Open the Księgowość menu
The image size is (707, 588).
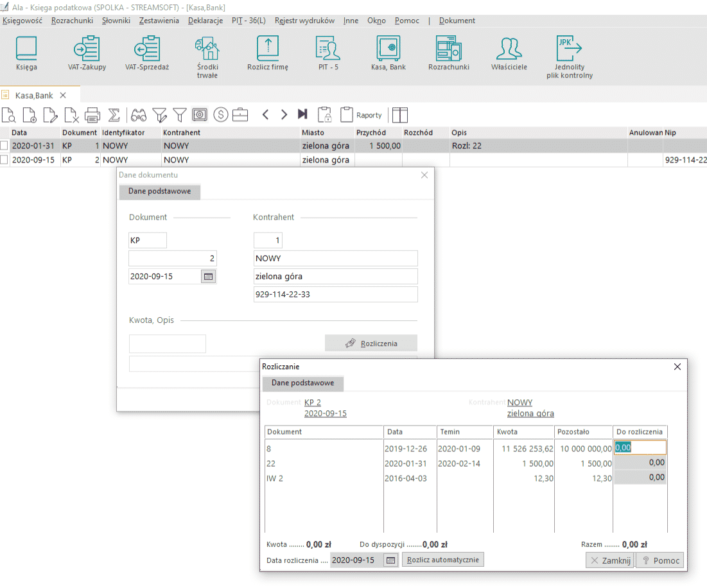point(22,21)
